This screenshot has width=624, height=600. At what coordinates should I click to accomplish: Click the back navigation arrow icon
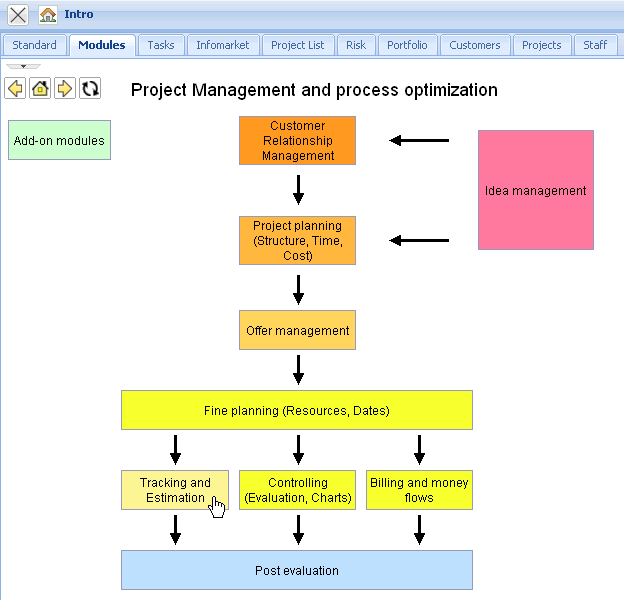pos(15,88)
